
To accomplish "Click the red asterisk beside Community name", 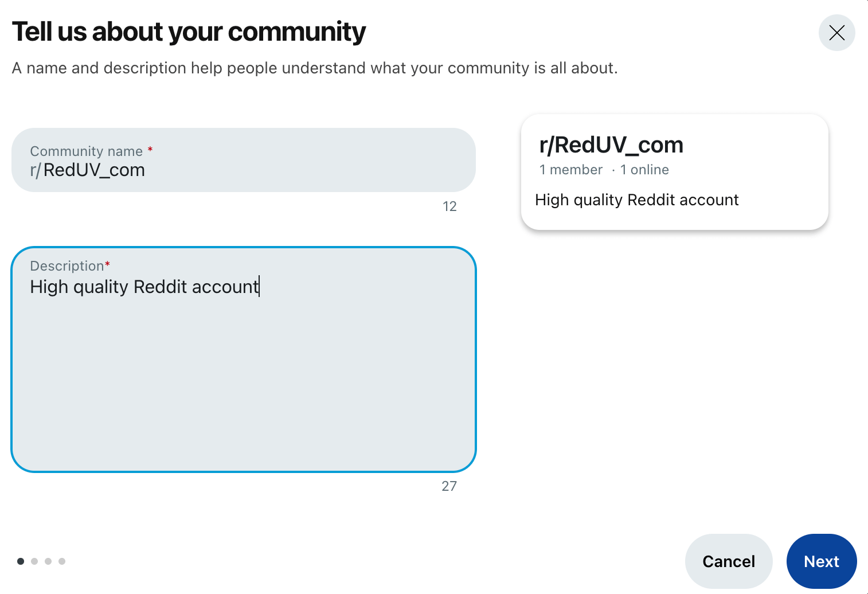I will 150,148.
